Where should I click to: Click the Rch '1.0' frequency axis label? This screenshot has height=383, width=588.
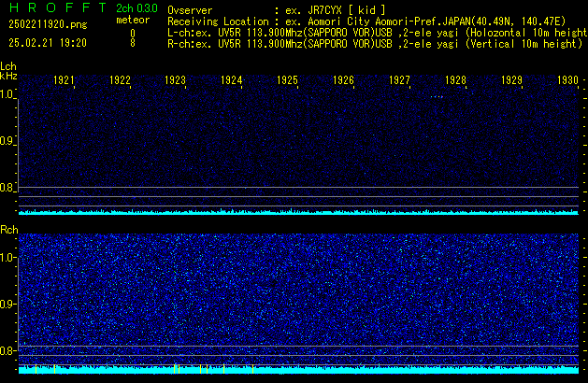point(7,258)
